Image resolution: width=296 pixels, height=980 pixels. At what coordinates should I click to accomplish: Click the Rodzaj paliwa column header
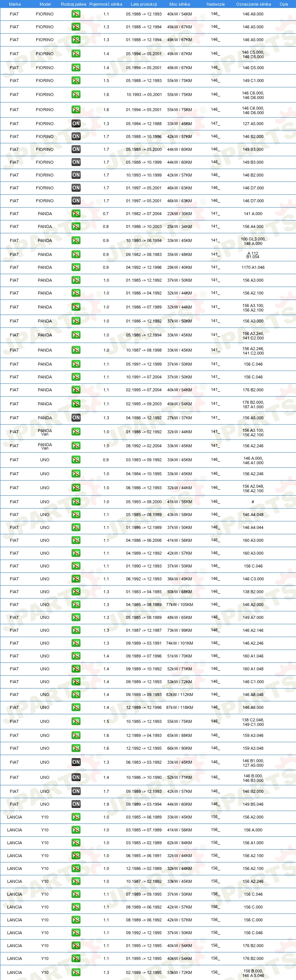click(73, 4)
